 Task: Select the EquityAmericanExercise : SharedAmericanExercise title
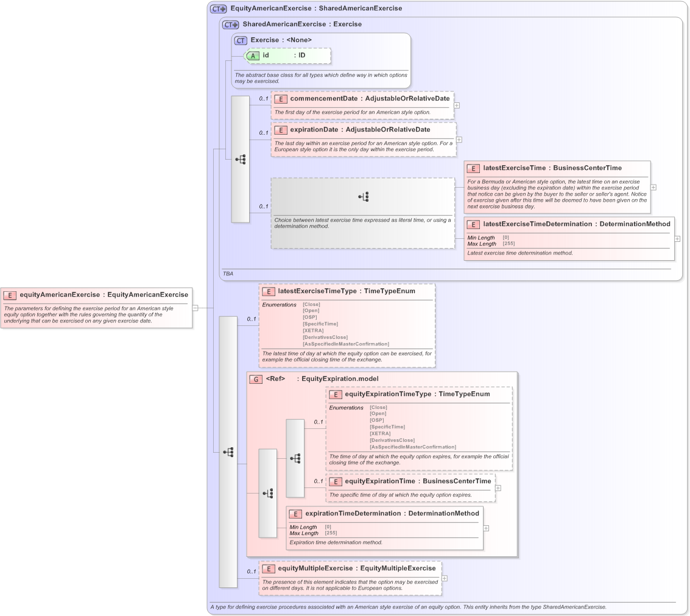pos(316,9)
